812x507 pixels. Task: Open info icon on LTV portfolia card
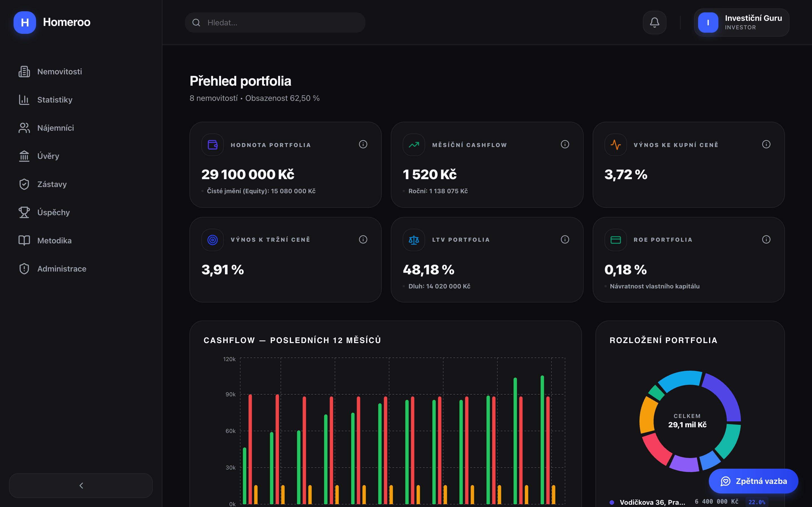565,239
